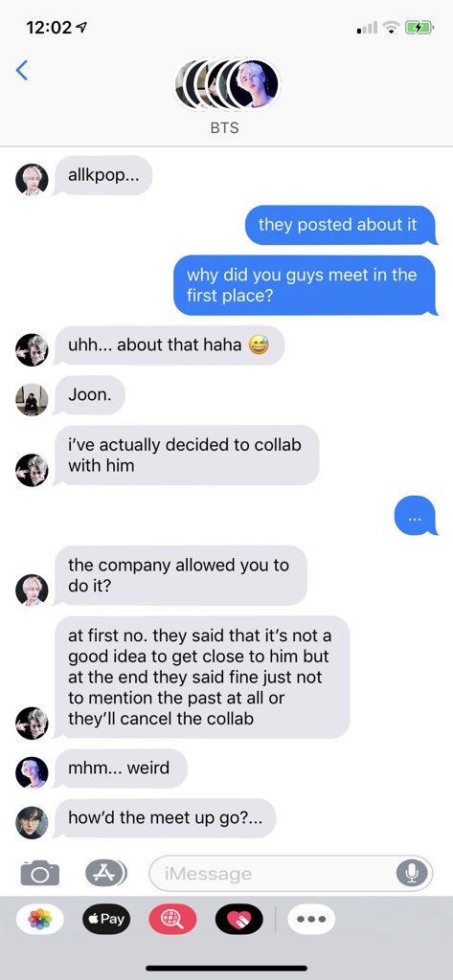Tap the BTS group name label
The width and height of the screenshot is (453, 980).
225,127
